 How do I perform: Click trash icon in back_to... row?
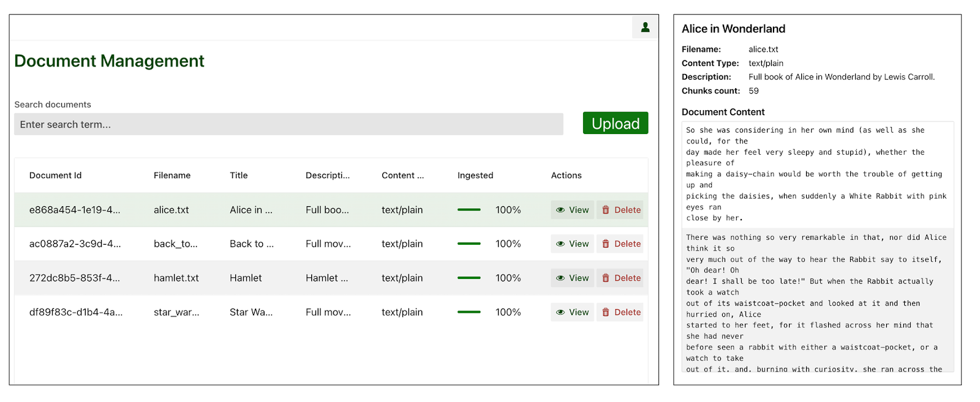606,244
